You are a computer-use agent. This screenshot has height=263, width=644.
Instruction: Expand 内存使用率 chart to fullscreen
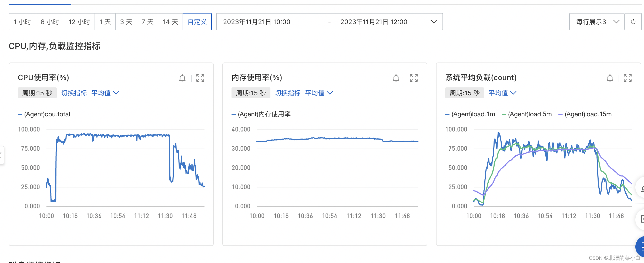click(414, 78)
